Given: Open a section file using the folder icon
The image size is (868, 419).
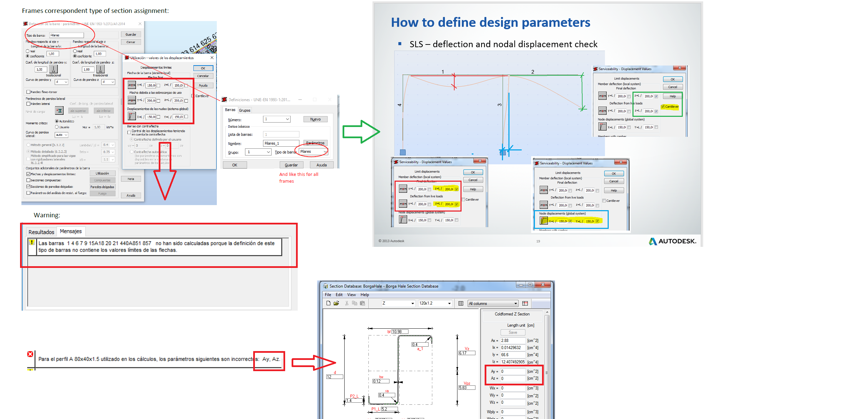Looking at the screenshot, I should click(336, 304).
